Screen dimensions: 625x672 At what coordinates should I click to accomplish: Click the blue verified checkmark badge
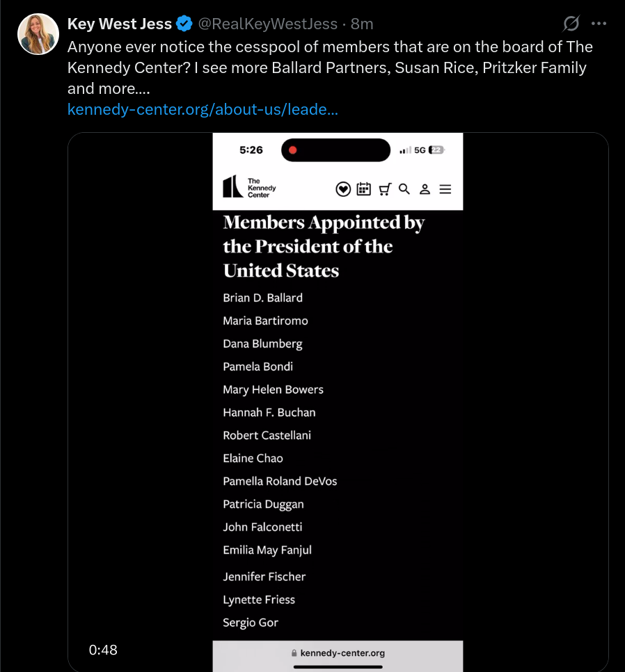184,24
